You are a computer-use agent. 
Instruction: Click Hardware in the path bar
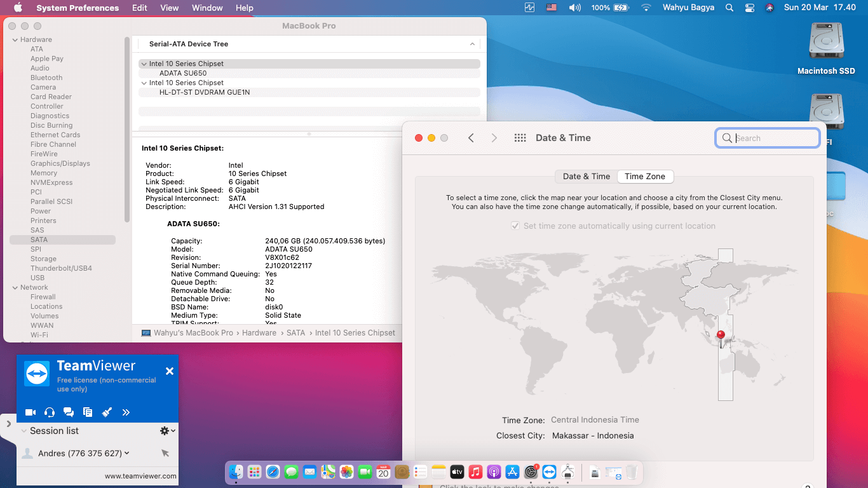(x=259, y=333)
